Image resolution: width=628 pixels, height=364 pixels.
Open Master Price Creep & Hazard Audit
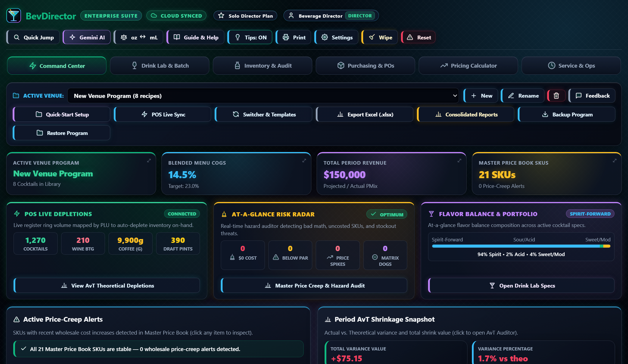314,285
